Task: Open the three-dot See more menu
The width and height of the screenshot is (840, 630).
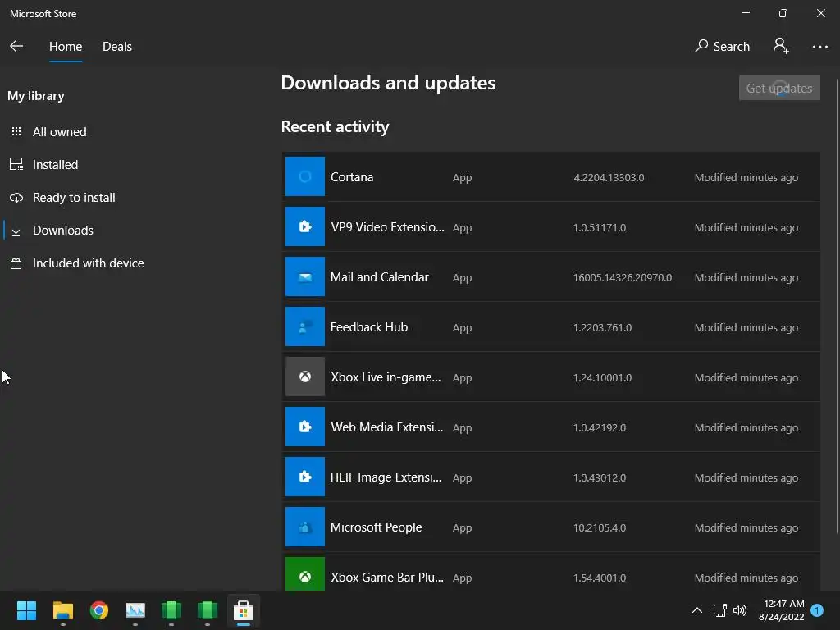Action: (x=819, y=47)
